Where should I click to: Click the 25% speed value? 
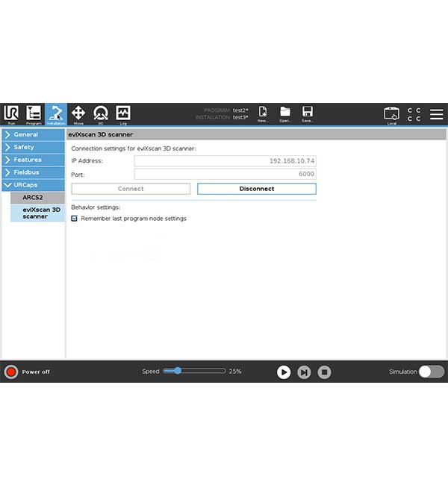[235, 371]
